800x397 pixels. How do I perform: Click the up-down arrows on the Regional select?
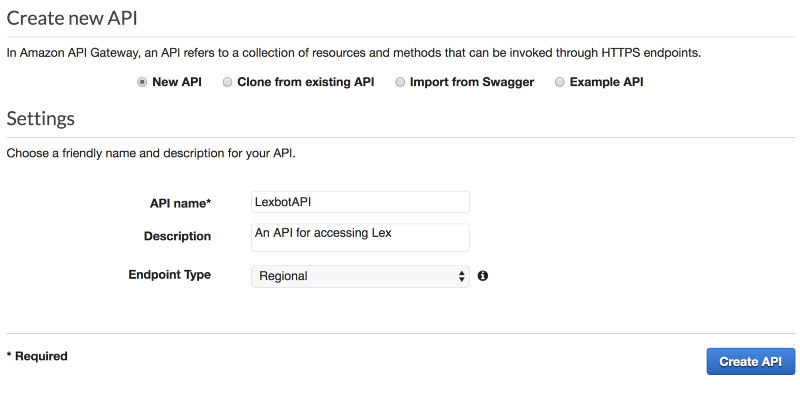pyautogui.click(x=461, y=276)
